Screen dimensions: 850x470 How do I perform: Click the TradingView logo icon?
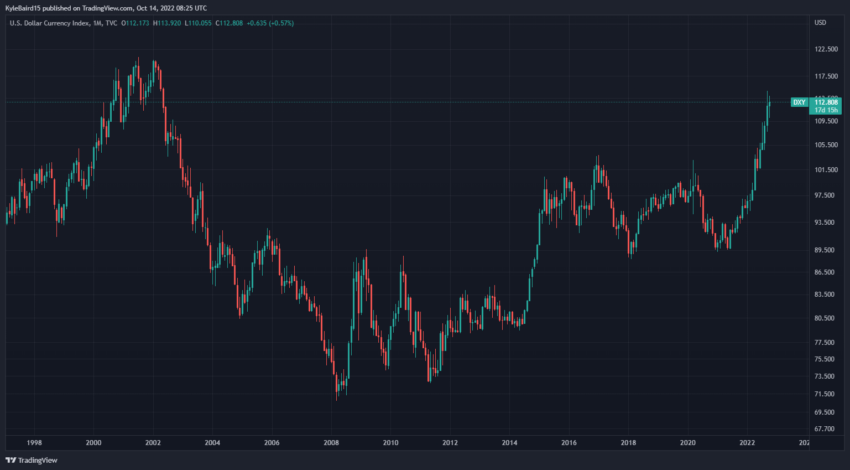11,460
